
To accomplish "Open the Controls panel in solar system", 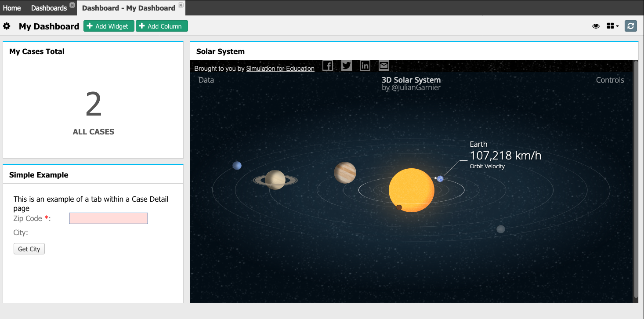I will point(610,80).
